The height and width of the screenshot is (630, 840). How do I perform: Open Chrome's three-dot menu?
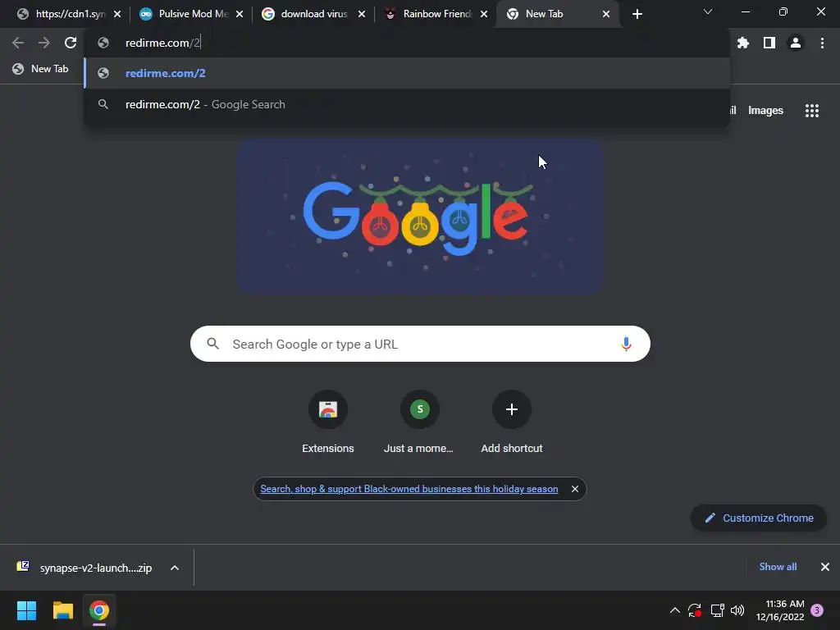[x=822, y=43]
